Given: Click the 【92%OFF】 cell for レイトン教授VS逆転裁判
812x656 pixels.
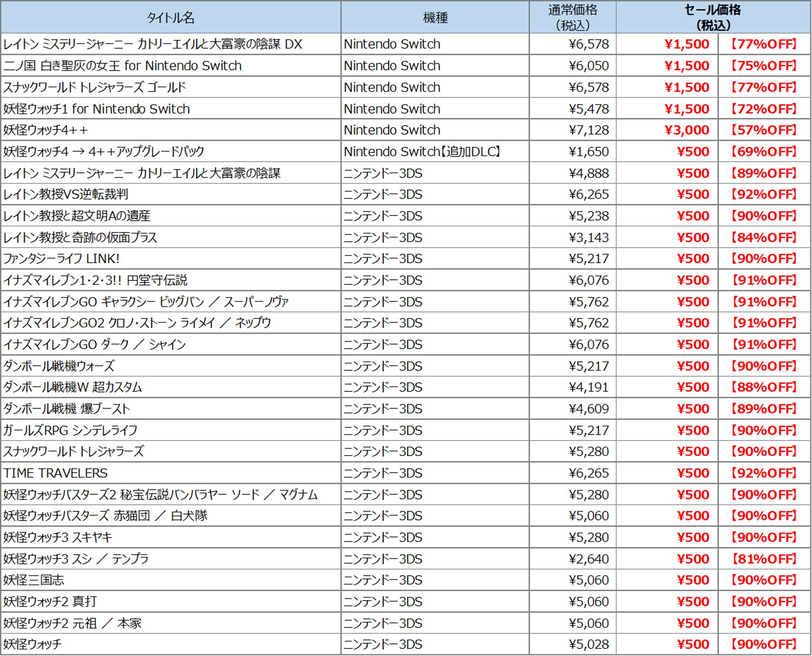Looking at the screenshot, I should 764,194.
